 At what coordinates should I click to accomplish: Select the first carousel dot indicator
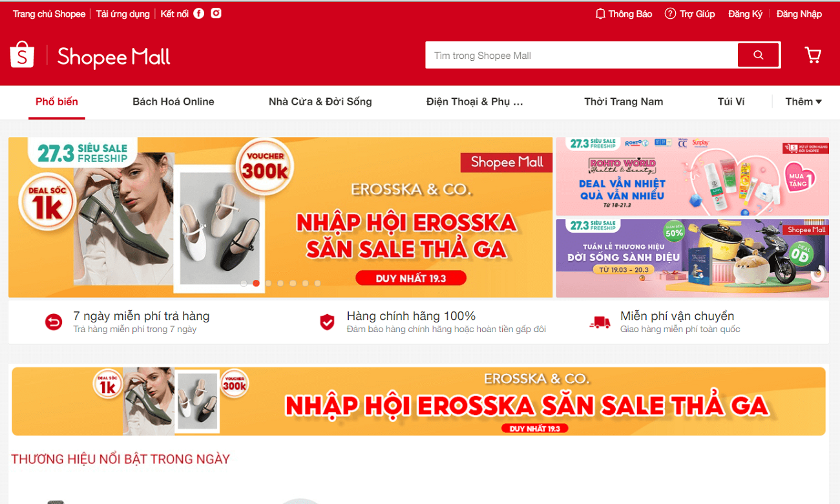point(244,283)
